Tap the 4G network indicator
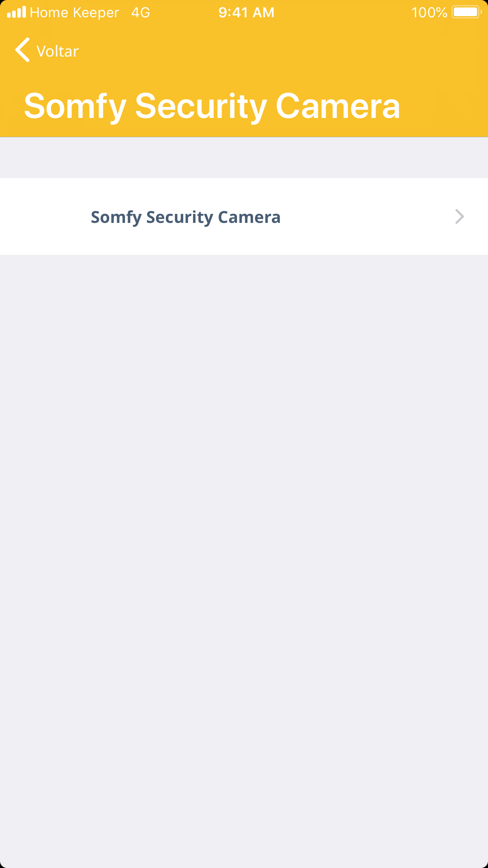The width and height of the screenshot is (488, 868). click(x=141, y=13)
